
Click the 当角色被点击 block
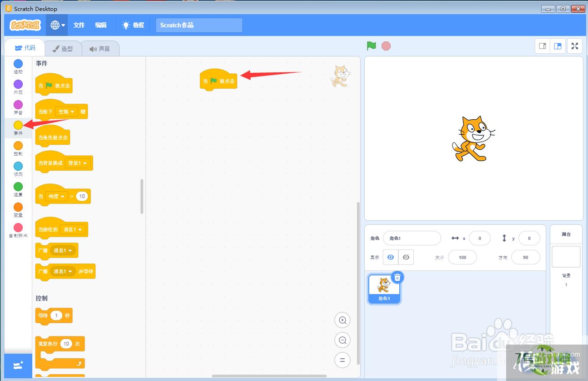[53, 137]
